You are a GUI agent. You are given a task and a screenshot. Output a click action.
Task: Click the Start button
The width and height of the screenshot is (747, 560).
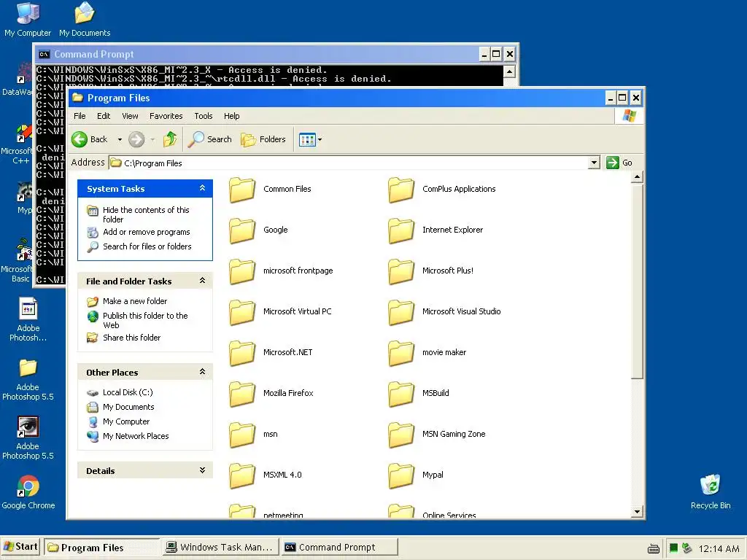pyautogui.click(x=21, y=547)
